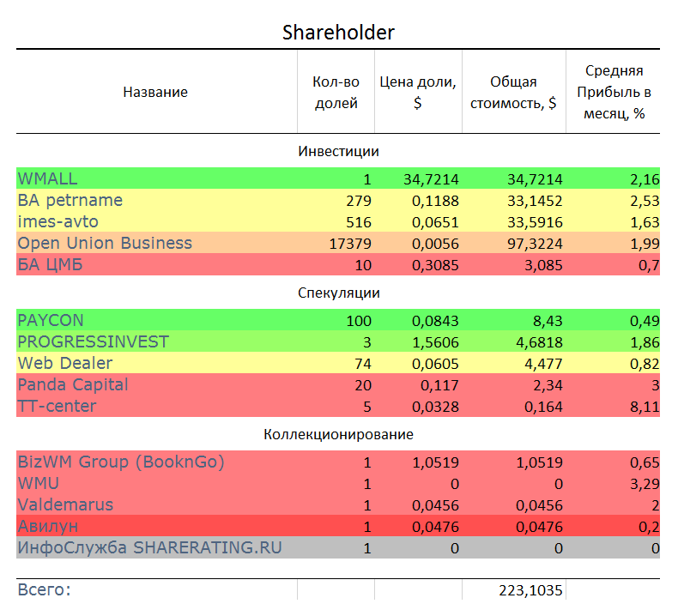The image size is (678, 616).
Task: Click the 'Спекуляции' section heading
Action: [x=338, y=293]
